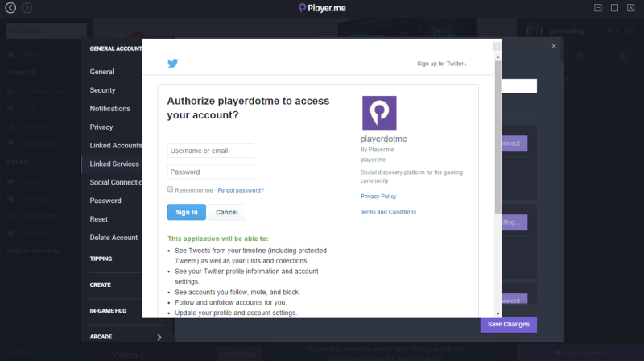644x361 pixels.
Task: Open Dashboard icon in sidebar
Action: click(x=11, y=216)
